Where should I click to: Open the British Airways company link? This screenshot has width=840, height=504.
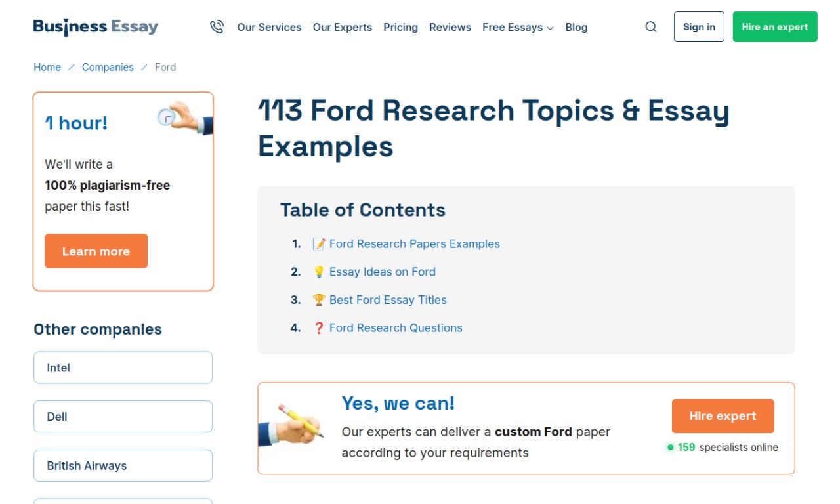(123, 465)
